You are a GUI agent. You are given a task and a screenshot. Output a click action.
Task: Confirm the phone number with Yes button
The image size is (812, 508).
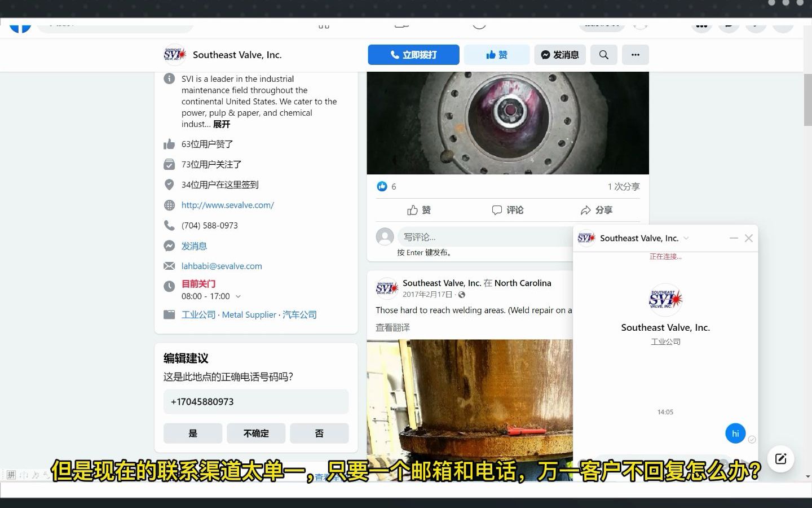tap(193, 433)
